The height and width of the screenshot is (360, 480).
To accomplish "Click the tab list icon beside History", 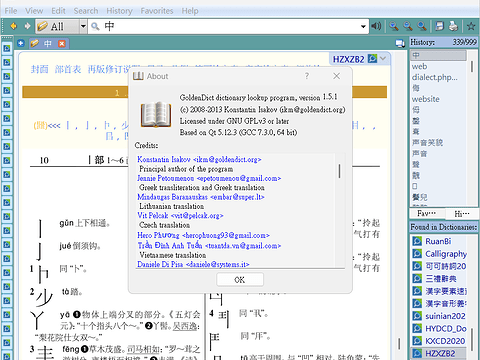I will [x=400, y=43].
